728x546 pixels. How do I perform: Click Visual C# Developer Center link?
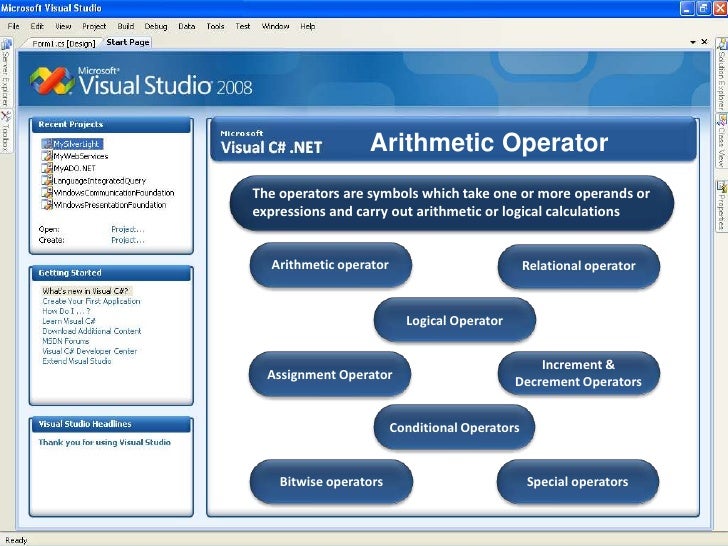coord(90,351)
